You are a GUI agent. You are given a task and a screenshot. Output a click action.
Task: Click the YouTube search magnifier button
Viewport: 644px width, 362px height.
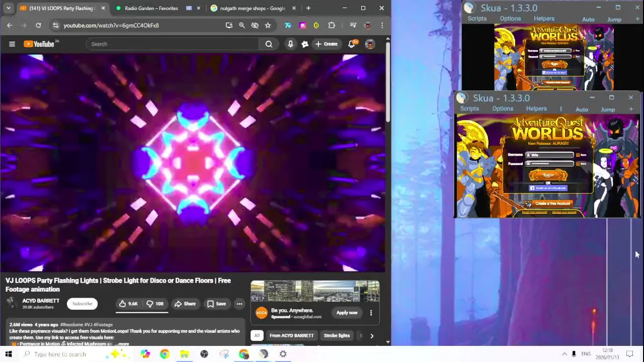click(x=269, y=44)
